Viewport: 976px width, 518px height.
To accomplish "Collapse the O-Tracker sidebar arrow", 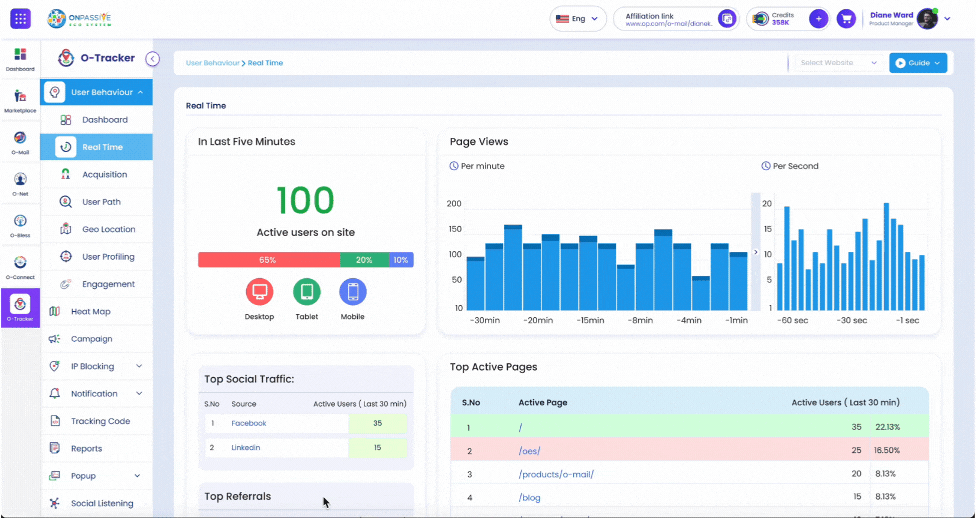I will coord(152,59).
